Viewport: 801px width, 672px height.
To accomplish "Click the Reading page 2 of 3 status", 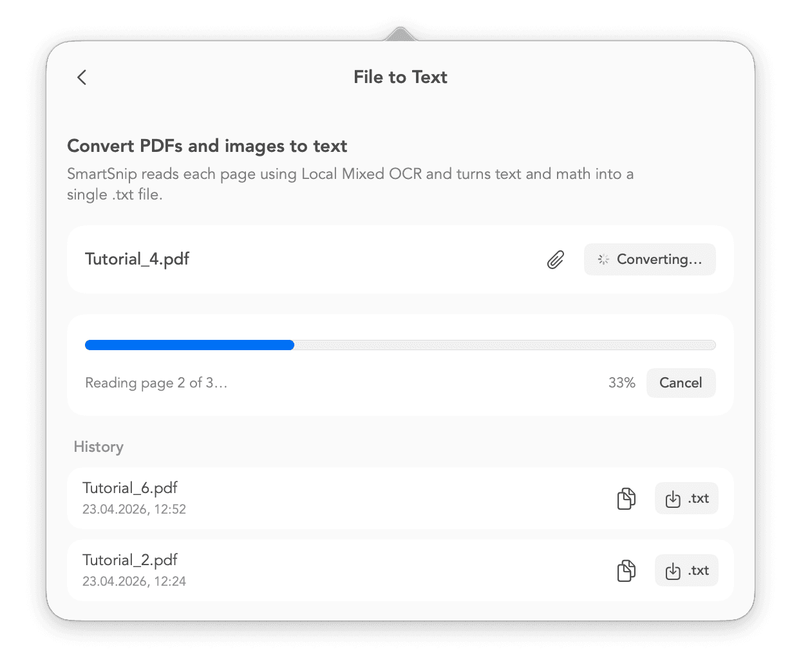I will click(156, 382).
